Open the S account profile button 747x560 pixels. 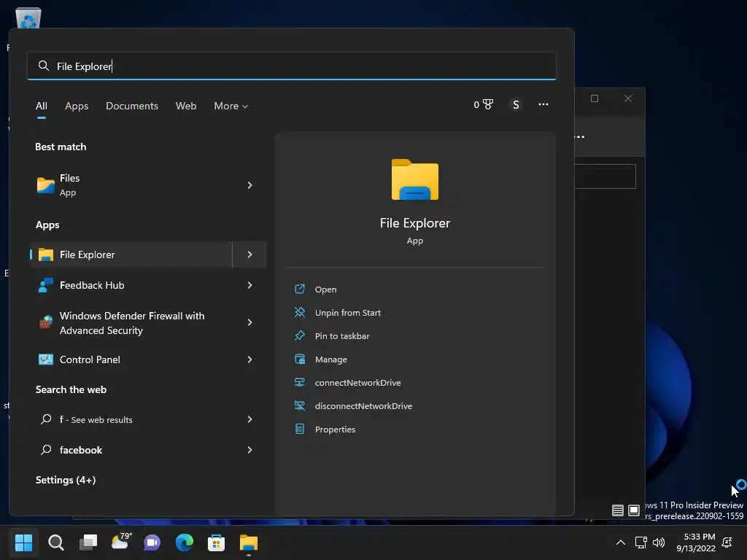coord(516,105)
